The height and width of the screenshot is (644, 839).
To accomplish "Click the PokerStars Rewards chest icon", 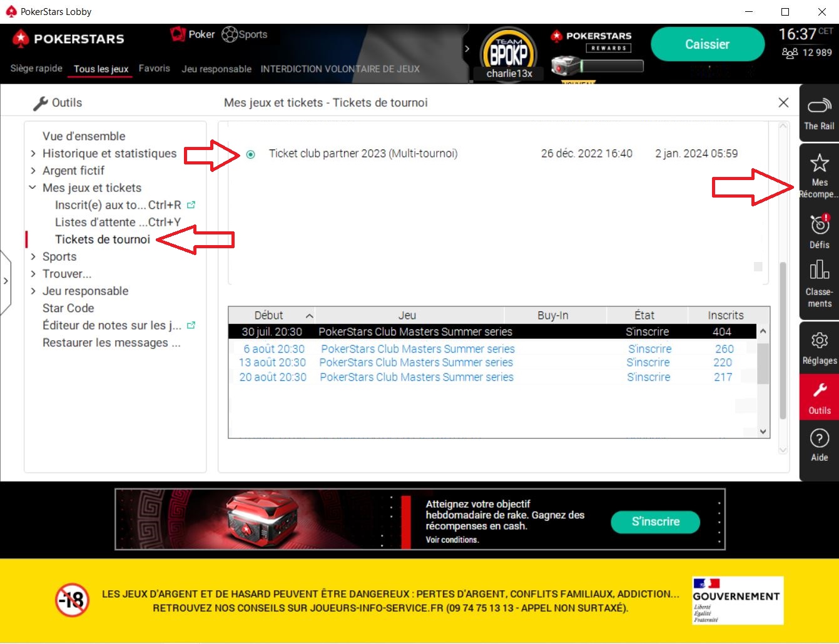I will [x=566, y=65].
